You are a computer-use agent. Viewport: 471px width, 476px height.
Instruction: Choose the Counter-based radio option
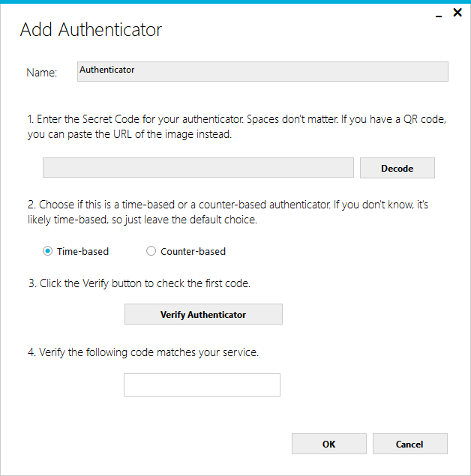pyautogui.click(x=151, y=252)
